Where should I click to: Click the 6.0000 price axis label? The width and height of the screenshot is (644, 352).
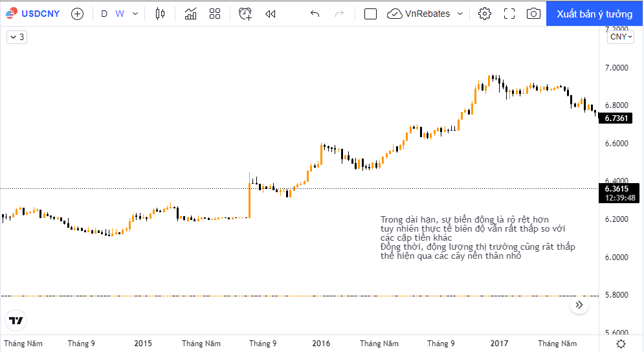point(616,257)
